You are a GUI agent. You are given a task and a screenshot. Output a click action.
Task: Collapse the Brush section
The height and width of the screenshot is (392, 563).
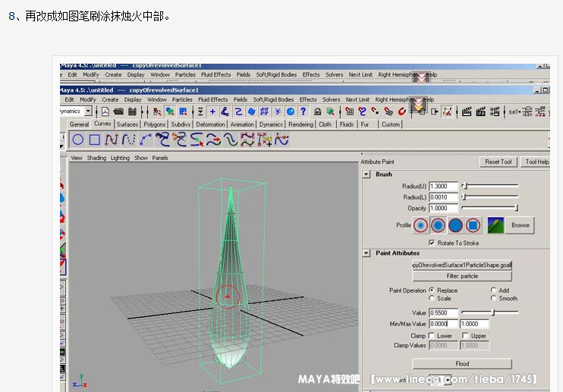click(x=366, y=174)
